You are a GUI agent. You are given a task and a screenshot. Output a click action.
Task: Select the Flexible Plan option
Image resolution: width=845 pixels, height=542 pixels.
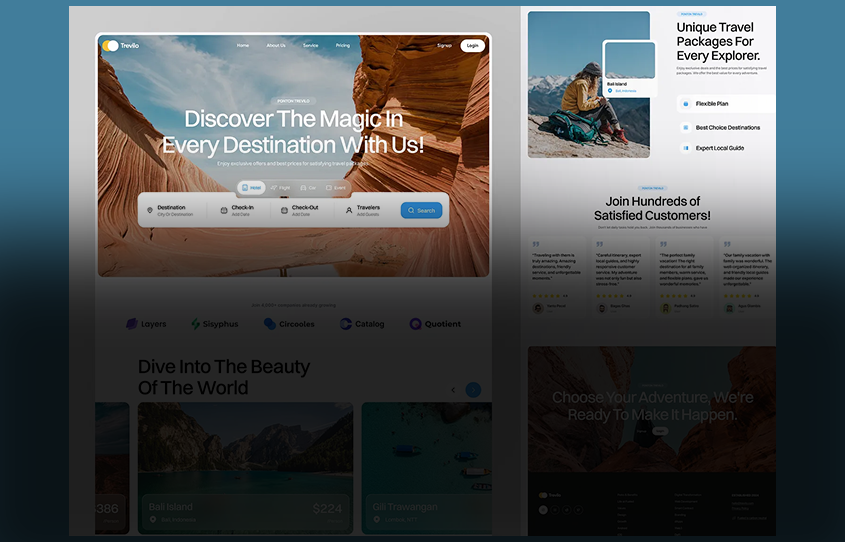click(x=726, y=103)
